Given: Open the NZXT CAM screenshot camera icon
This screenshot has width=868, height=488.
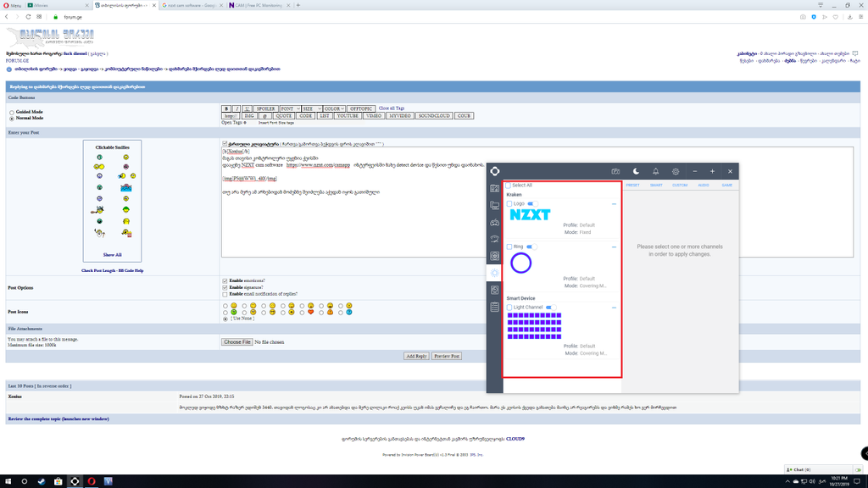Looking at the screenshot, I should tap(615, 171).
